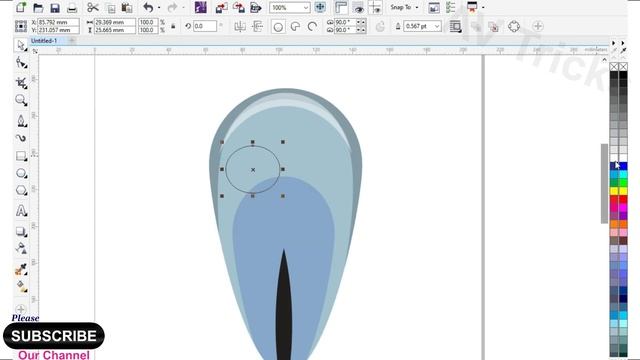Select the Polygon tool
This screenshot has width=640, height=360.
pos(21,191)
